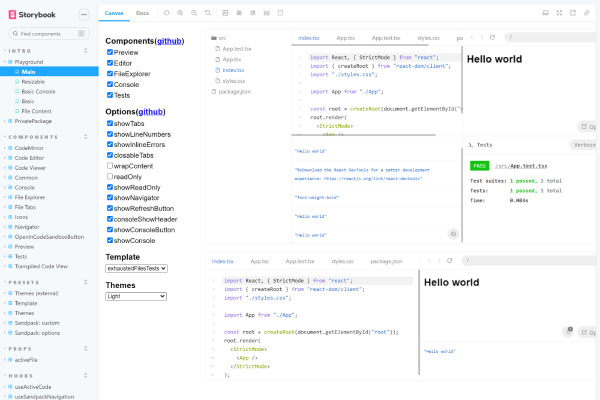This screenshot has width=600, height=400.
Task: Toggle the Console component checkbox
Action: 110,84
